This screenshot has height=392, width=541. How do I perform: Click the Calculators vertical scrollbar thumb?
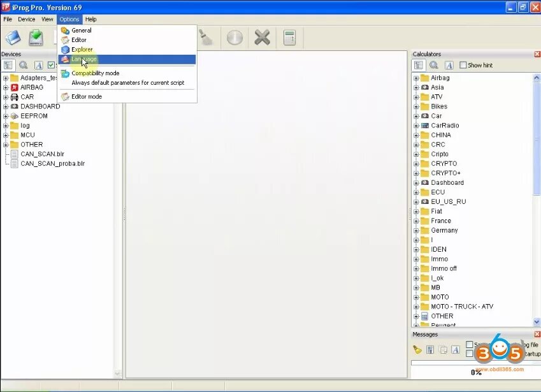click(x=537, y=139)
